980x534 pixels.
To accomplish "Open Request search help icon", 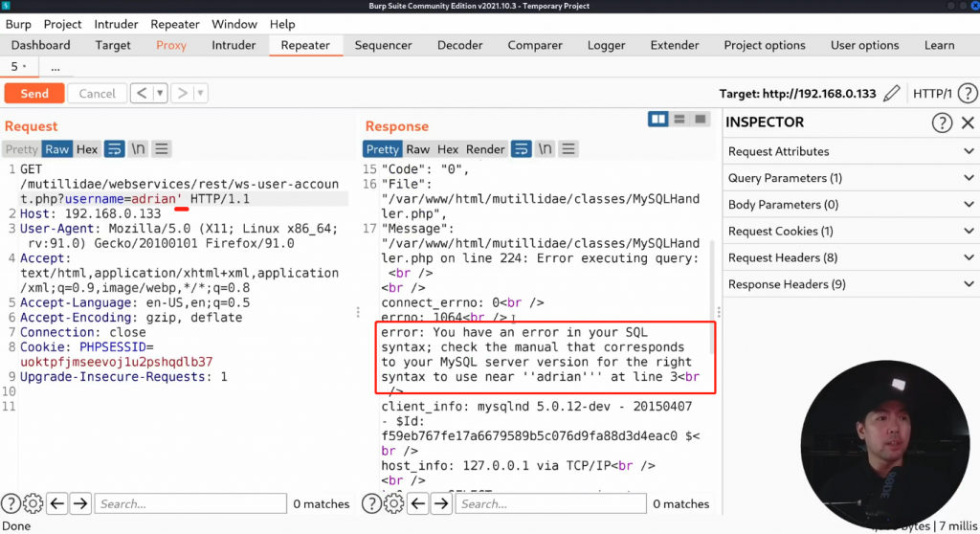I will [11, 503].
